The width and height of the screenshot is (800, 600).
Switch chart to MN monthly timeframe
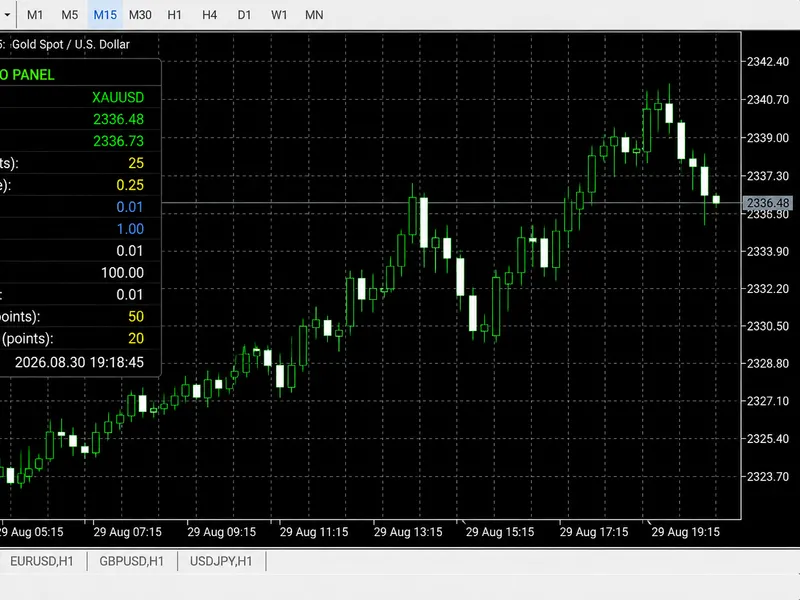point(314,15)
